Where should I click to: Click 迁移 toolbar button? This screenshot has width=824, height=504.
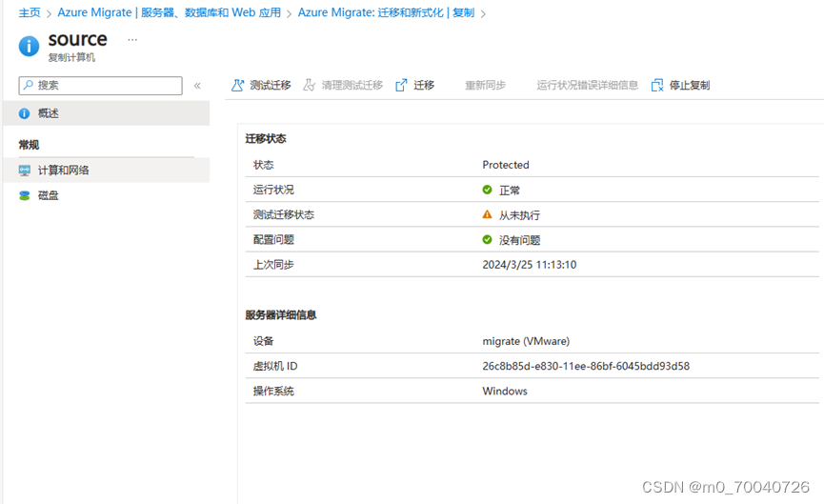click(x=414, y=85)
